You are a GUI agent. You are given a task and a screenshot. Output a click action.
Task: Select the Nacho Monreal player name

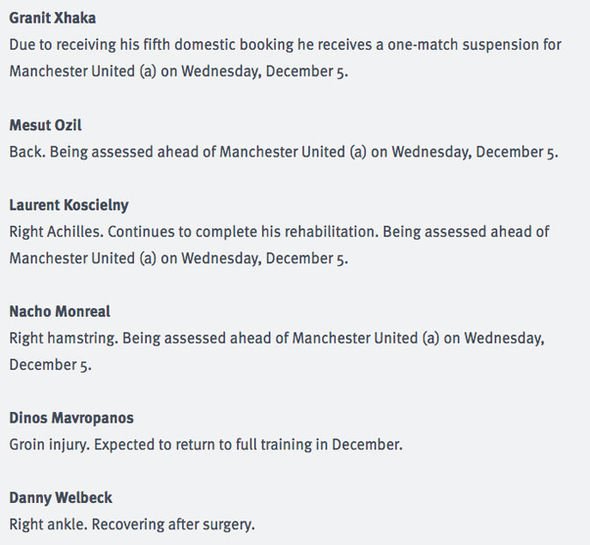click(60, 312)
